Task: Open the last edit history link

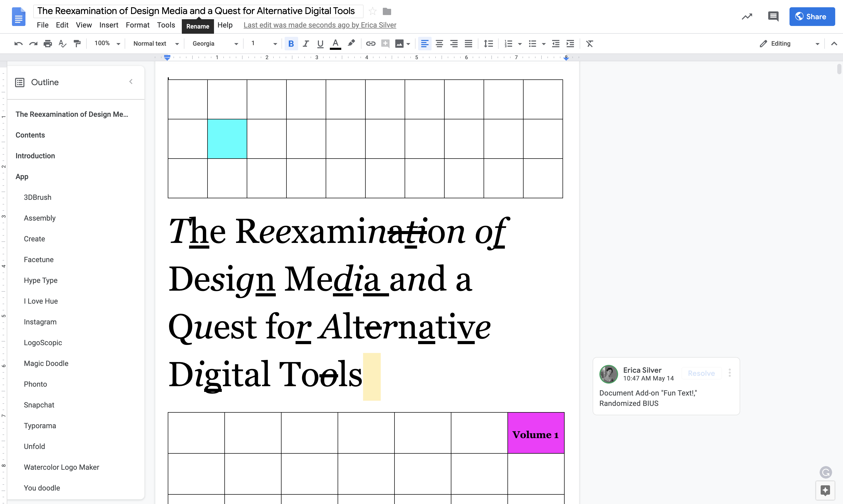Action: coord(320,25)
